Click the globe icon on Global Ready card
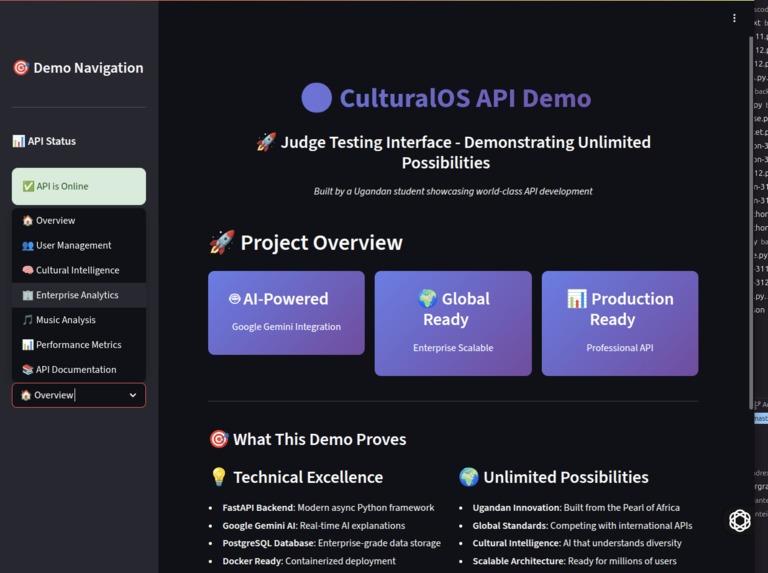The height and width of the screenshot is (573, 768). 427,298
